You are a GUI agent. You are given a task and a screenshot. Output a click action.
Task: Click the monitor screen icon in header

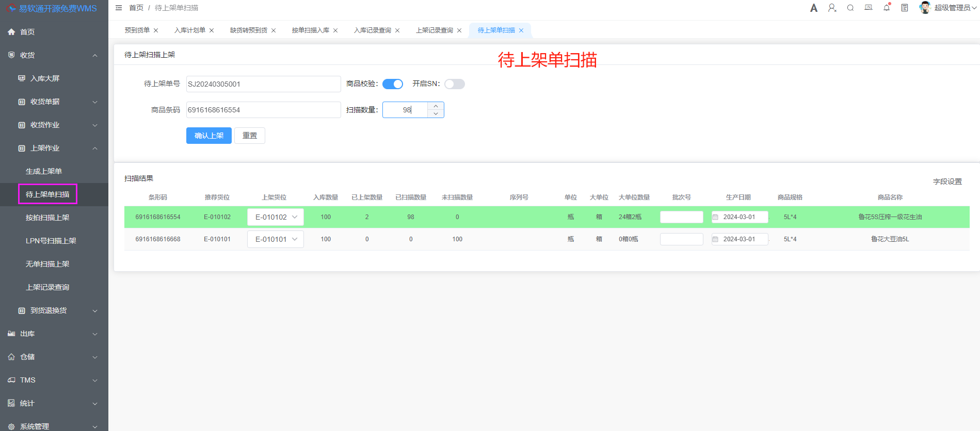[869, 8]
